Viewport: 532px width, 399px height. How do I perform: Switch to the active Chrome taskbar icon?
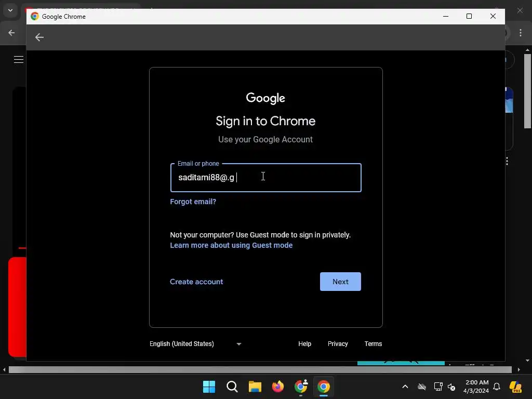click(324, 387)
